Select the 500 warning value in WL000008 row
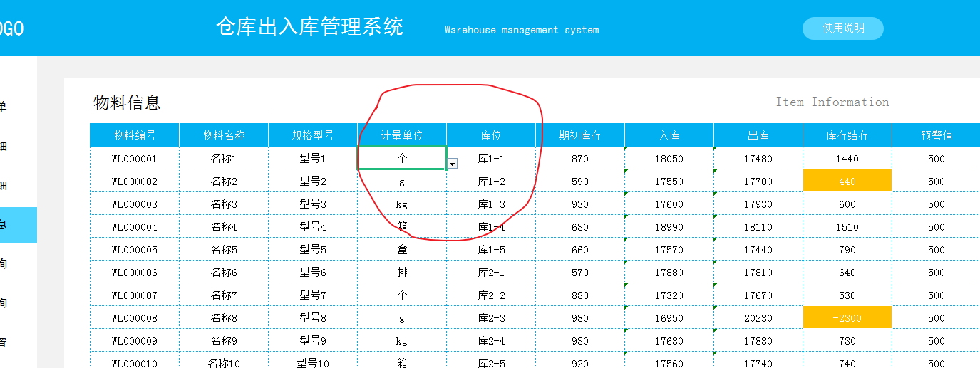 [937, 318]
